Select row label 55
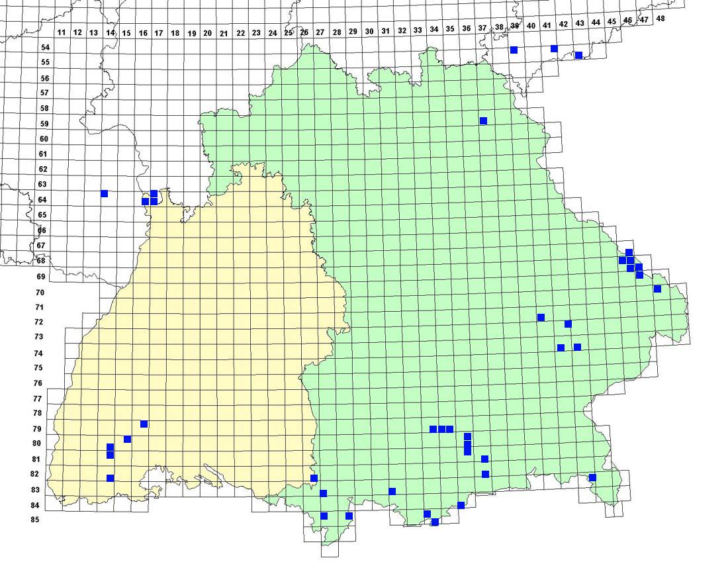The image size is (728, 562). tap(45, 62)
